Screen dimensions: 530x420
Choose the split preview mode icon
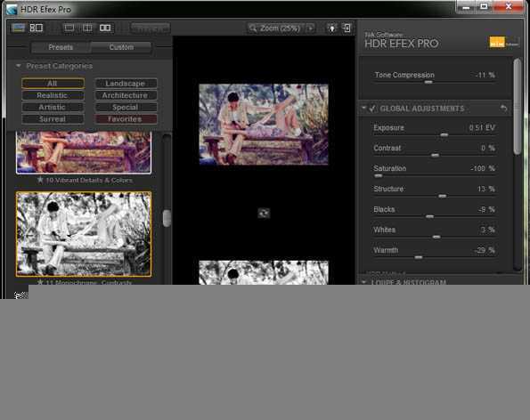[87, 28]
